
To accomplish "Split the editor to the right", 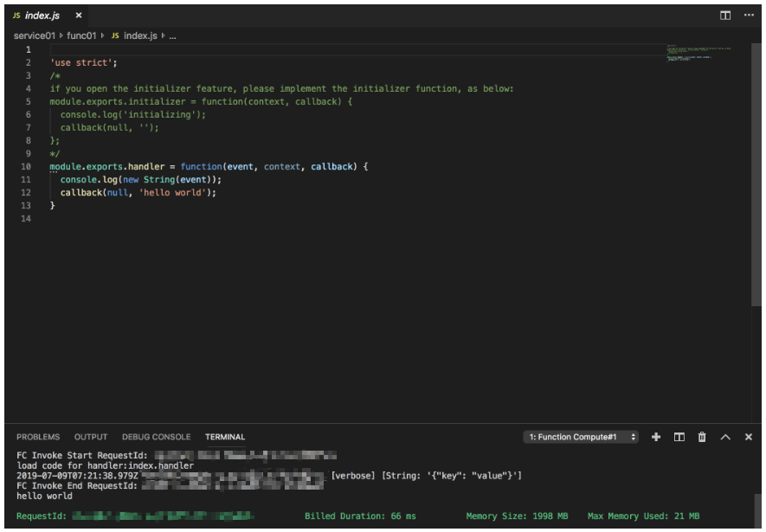I will pyautogui.click(x=725, y=16).
